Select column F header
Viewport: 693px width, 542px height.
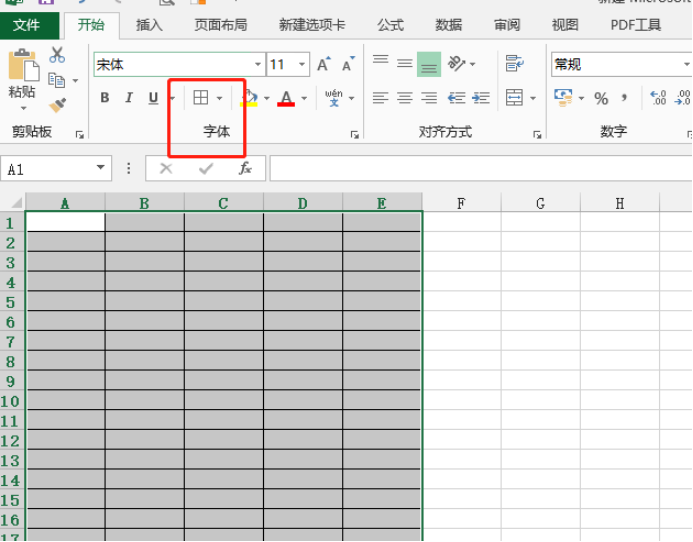pos(461,203)
